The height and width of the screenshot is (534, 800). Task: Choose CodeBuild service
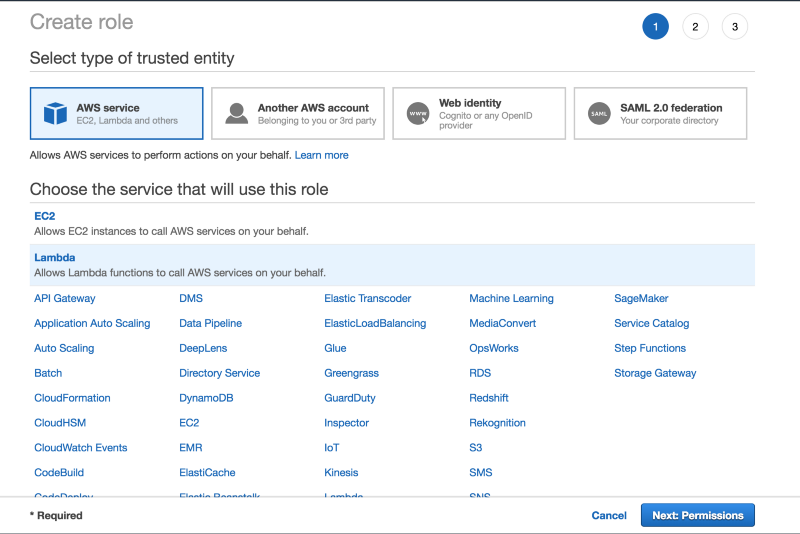tap(59, 473)
